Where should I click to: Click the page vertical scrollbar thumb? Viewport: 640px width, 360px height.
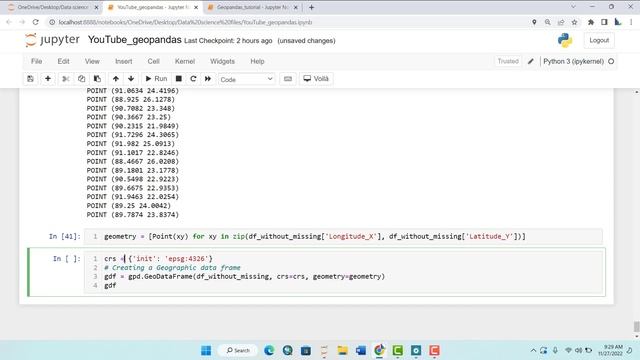[x=636, y=327]
